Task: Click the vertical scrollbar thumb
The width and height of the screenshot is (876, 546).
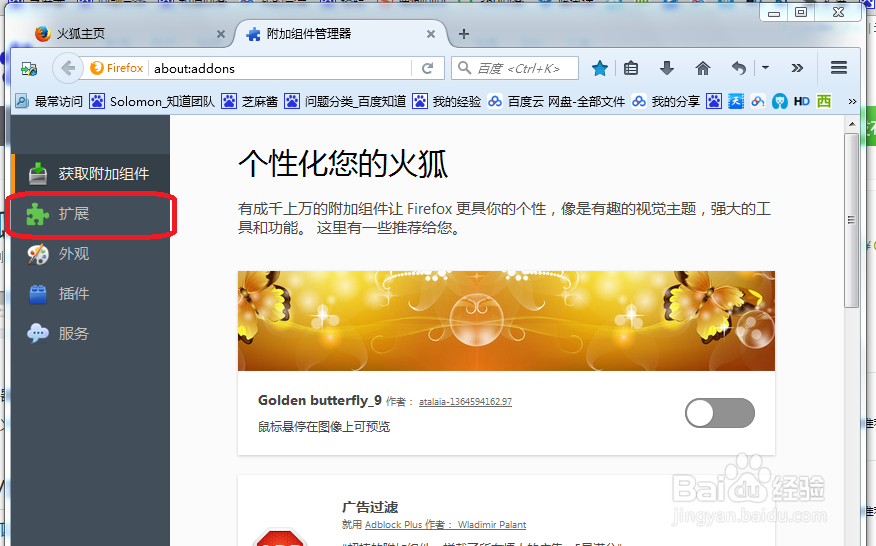Action: click(x=851, y=220)
